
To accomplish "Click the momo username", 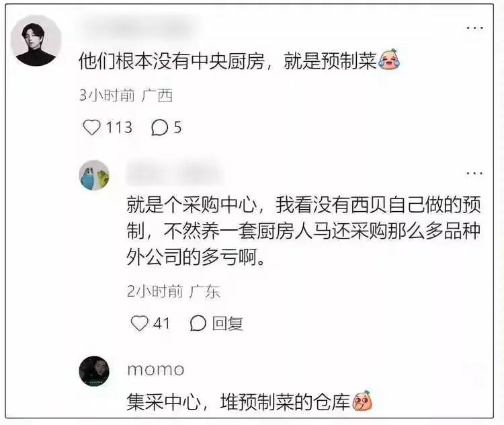I will click(x=156, y=370).
